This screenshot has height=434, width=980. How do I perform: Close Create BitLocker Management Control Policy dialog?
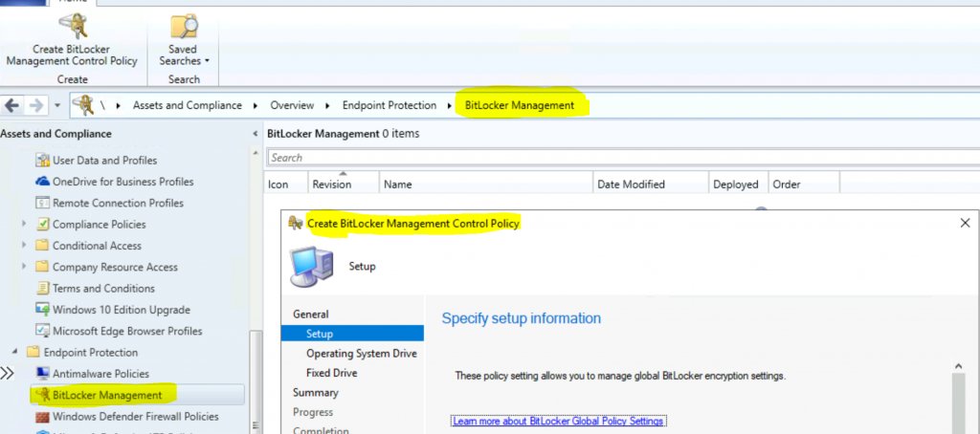965,223
